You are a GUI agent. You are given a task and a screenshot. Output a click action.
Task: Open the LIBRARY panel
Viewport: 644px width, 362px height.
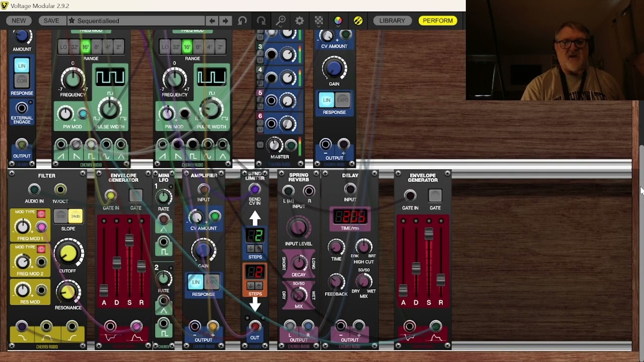point(392,21)
